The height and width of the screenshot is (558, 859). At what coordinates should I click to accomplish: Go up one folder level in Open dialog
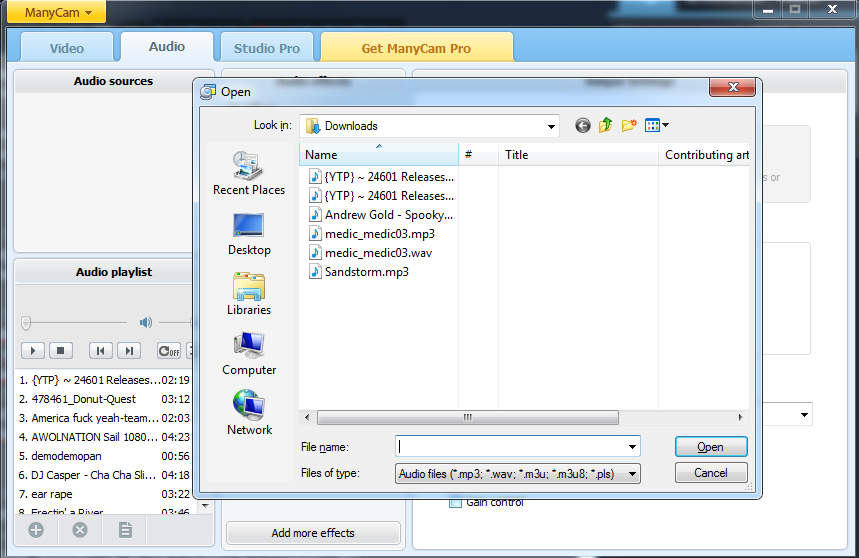tap(606, 125)
